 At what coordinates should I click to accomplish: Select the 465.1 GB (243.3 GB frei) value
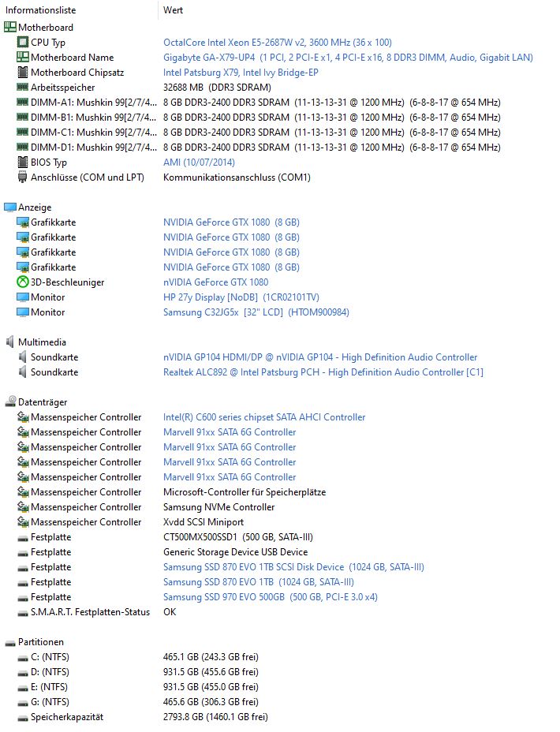pyautogui.click(x=211, y=656)
